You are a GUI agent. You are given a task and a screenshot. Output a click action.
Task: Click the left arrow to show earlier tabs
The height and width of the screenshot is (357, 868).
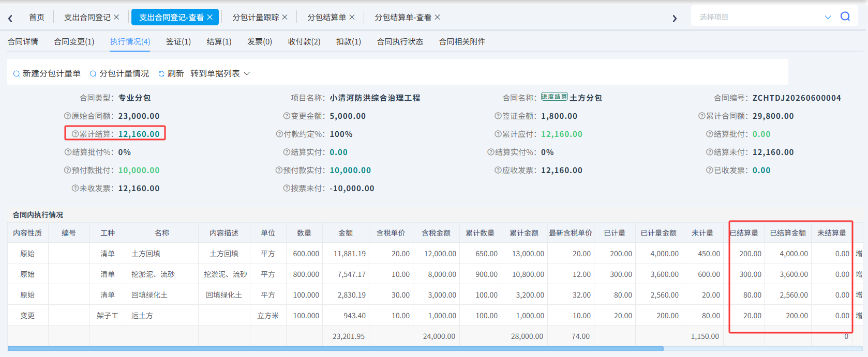tap(10, 18)
